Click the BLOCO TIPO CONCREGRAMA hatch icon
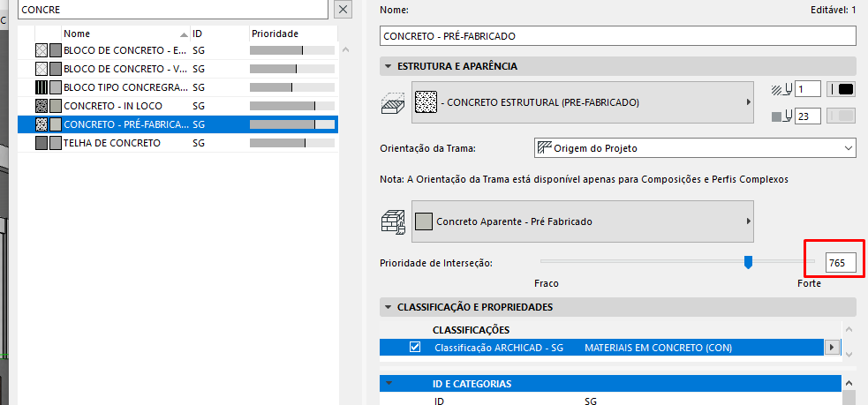The width and height of the screenshot is (868, 405). point(41,87)
